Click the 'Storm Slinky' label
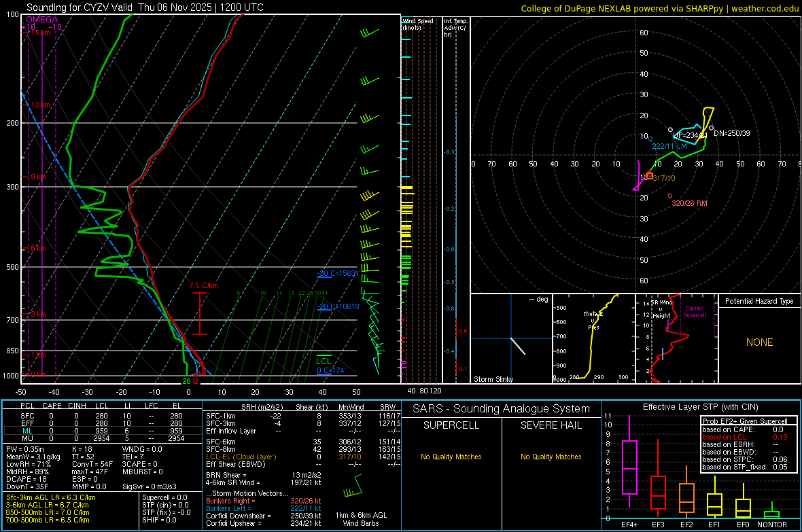The width and height of the screenshot is (802, 532). (x=493, y=379)
